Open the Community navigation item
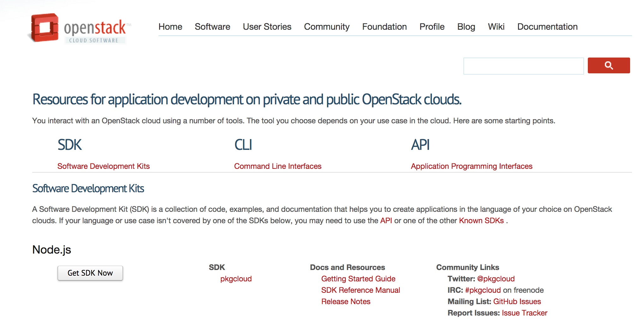This screenshot has width=644, height=325. pos(326,27)
